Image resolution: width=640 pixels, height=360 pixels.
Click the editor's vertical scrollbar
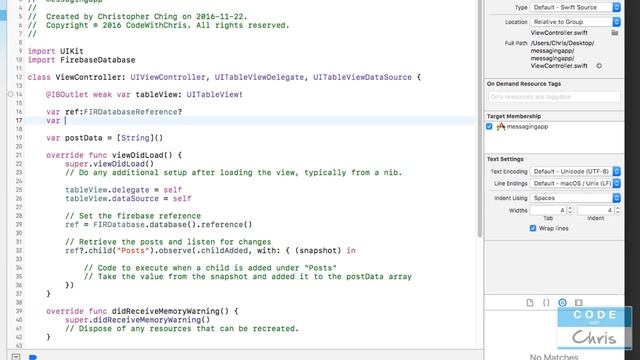(x=480, y=118)
